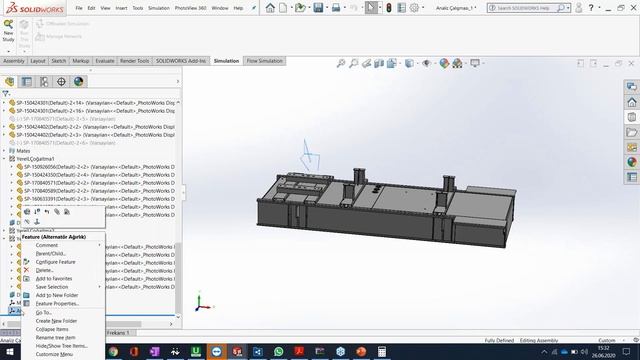The height and width of the screenshot is (360, 640).
Task: Toggle Hide/Show Items eye icon
Action: click(426, 63)
